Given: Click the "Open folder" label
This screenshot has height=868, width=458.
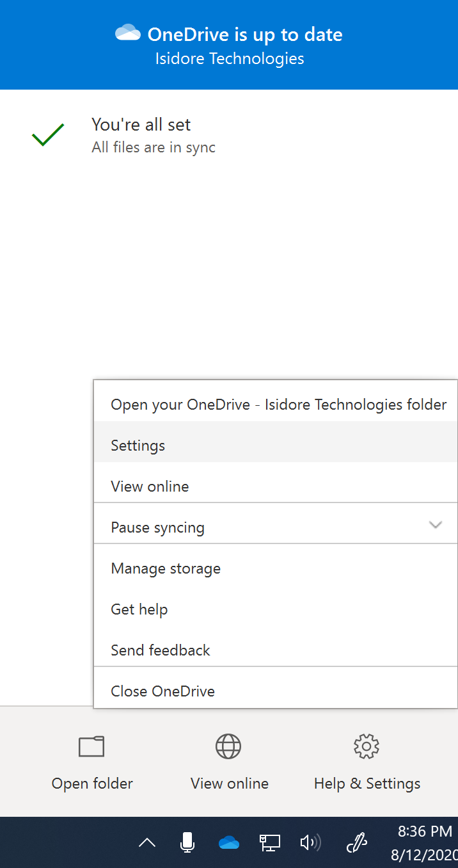Looking at the screenshot, I should point(92,784).
